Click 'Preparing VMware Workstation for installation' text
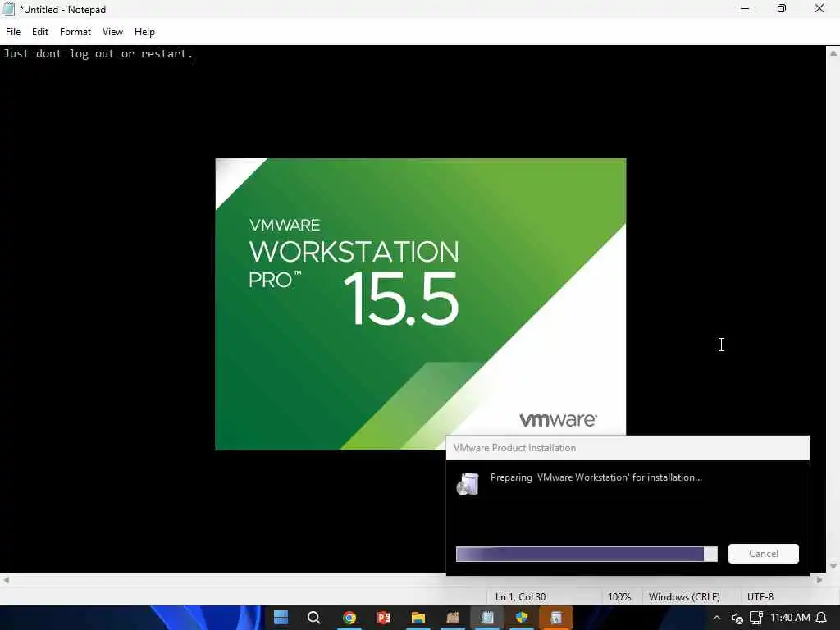This screenshot has width=840, height=630. [x=596, y=477]
